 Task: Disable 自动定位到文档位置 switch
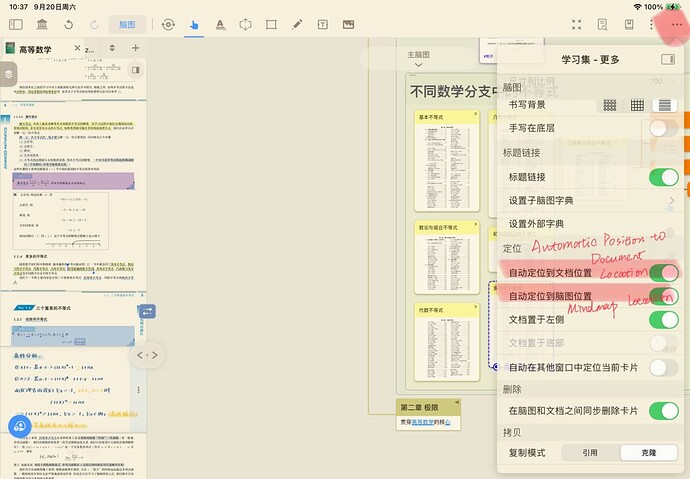664,273
